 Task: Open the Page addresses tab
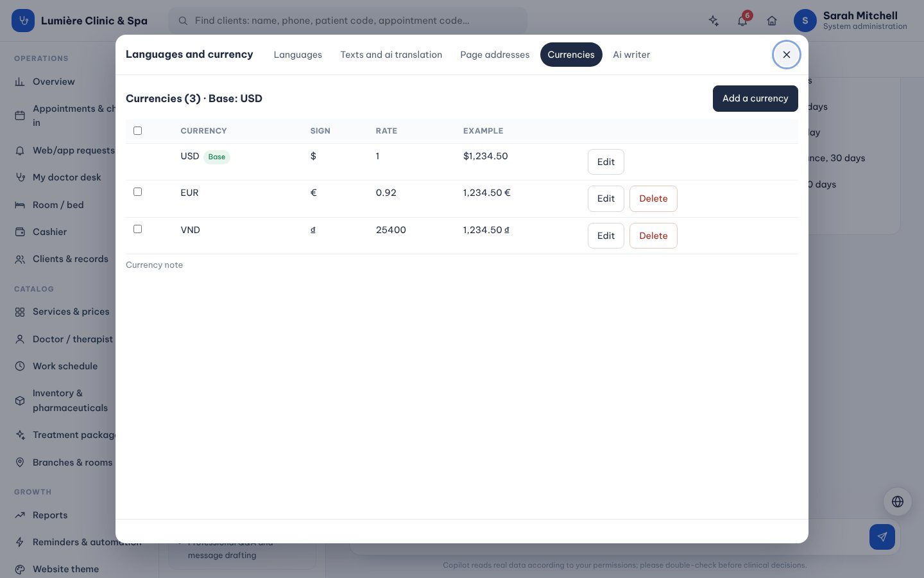[x=495, y=55]
